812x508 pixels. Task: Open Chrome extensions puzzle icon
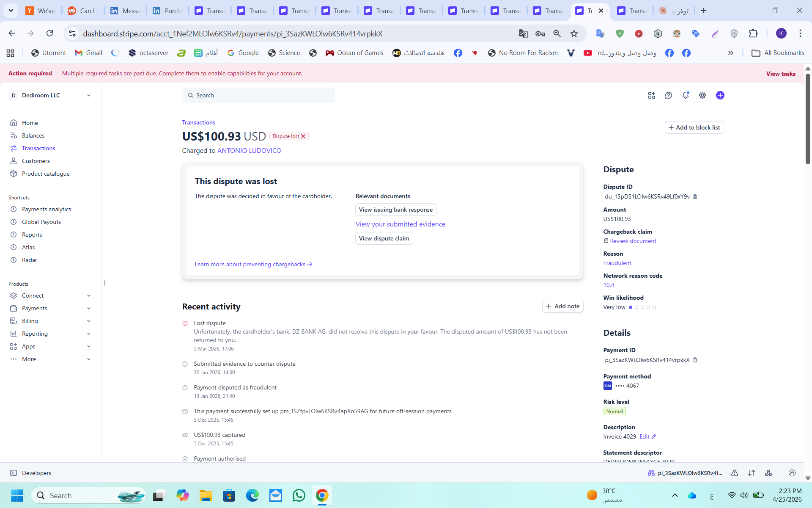point(753,33)
